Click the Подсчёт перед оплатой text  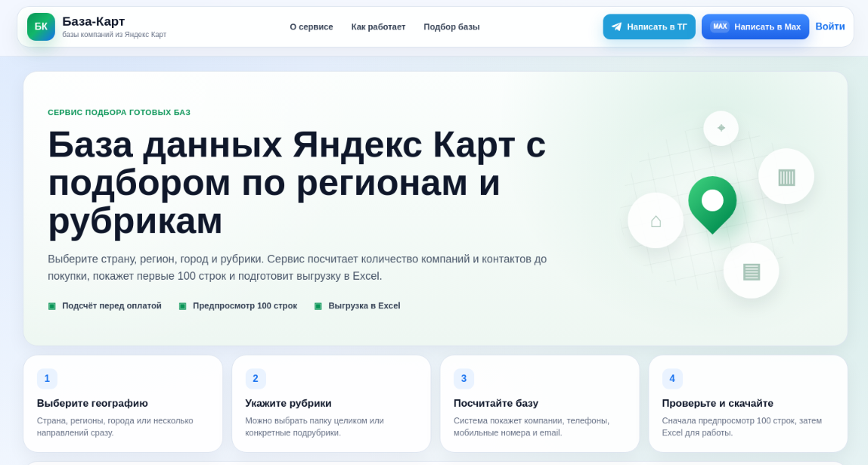click(x=112, y=305)
